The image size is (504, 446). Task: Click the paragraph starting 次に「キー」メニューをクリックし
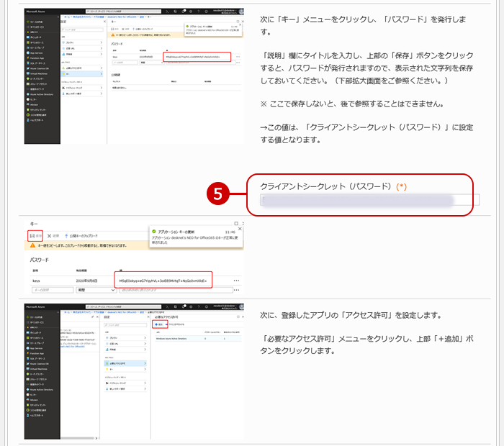click(x=363, y=26)
